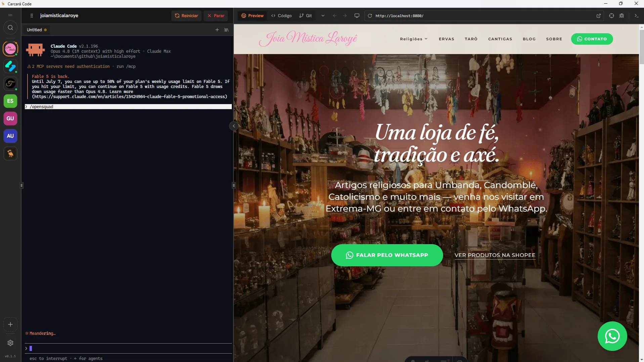Open settings gear in sidebar
The image size is (644, 362).
(10, 343)
